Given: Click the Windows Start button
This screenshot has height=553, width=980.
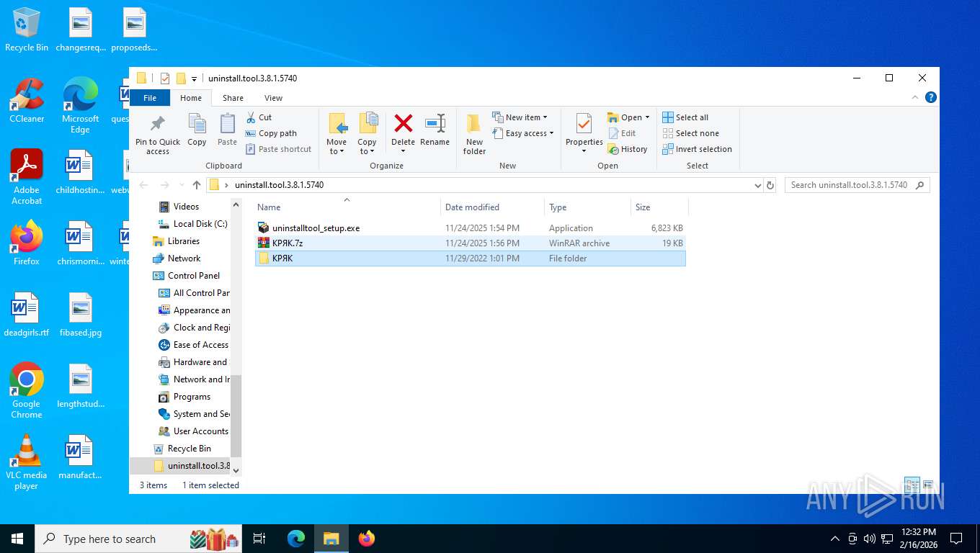Looking at the screenshot, I should coord(17,539).
